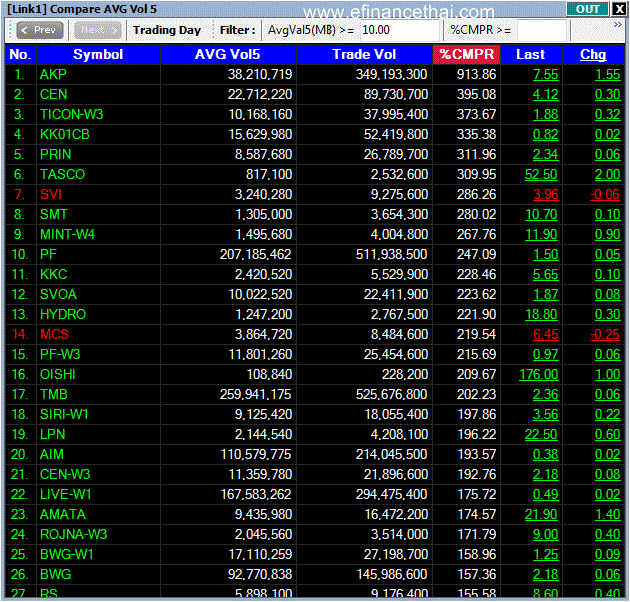This screenshot has height=602, width=630.
Task: Sort by the %CMPR column header
Action: point(466,54)
